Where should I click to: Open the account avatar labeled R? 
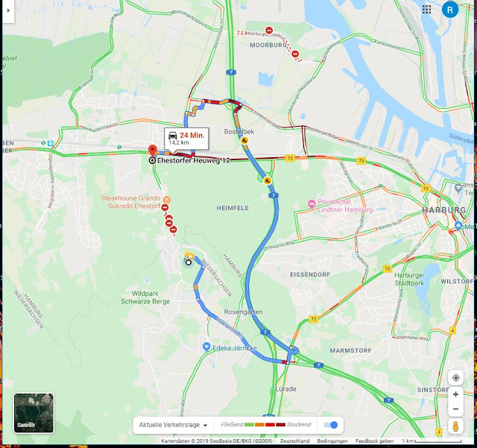click(450, 10)
